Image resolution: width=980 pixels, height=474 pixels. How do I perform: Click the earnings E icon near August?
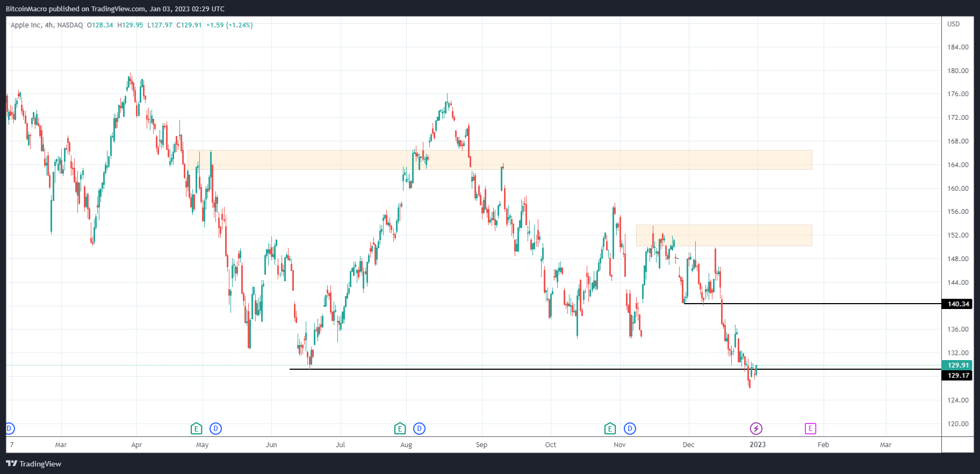[399, 428]
